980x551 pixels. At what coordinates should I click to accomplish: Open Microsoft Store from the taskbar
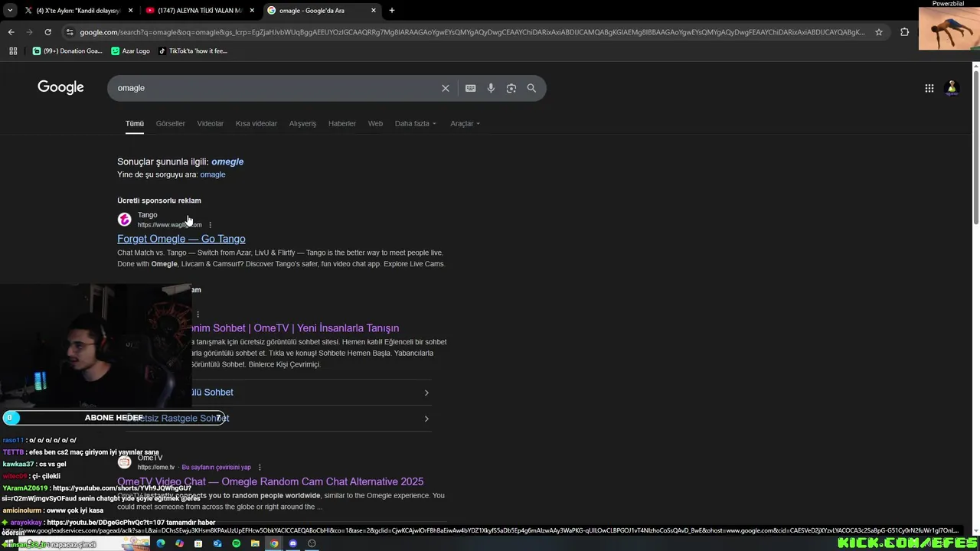[x=198, y=543]
